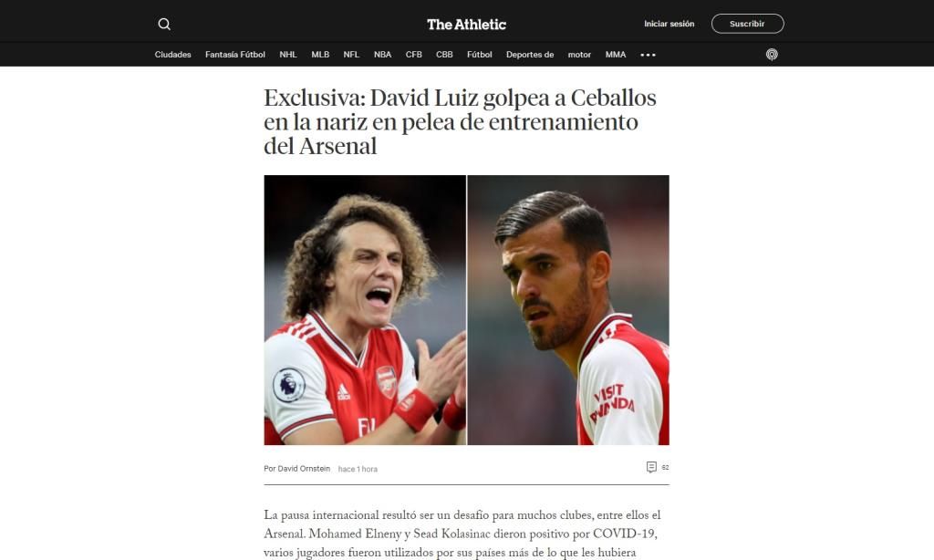The image size is (934, 560).
Task: Click the David Luiz photo
Action: click(x=365, y=310)
